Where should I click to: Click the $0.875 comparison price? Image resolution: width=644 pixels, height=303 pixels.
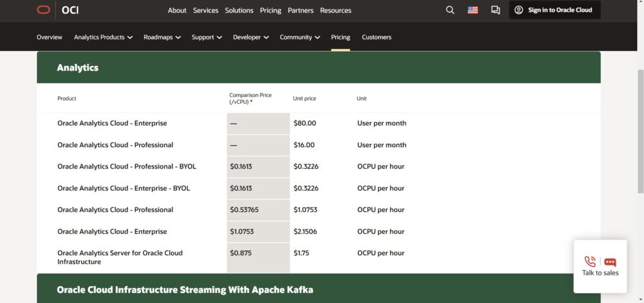[x=241, y=253]
